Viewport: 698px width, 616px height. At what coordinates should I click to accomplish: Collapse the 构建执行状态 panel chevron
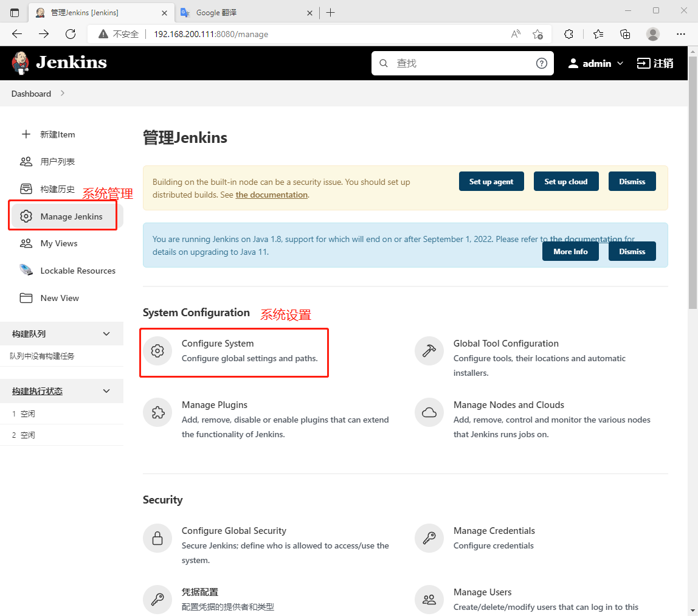pyautogui.click(x=106, y=391)
